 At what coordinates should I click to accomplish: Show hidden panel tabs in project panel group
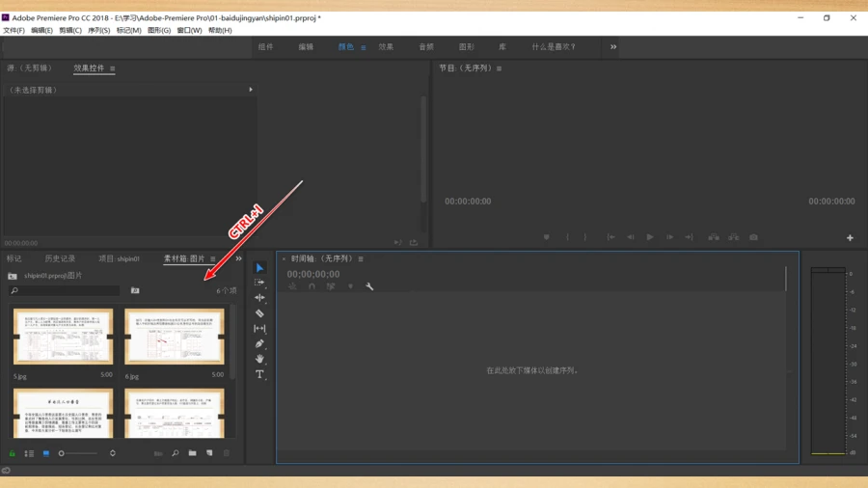pyautogui.click(x=238, y=258)
